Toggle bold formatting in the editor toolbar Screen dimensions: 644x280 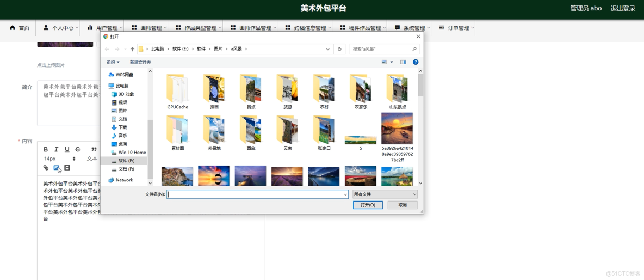click(46, 149)
